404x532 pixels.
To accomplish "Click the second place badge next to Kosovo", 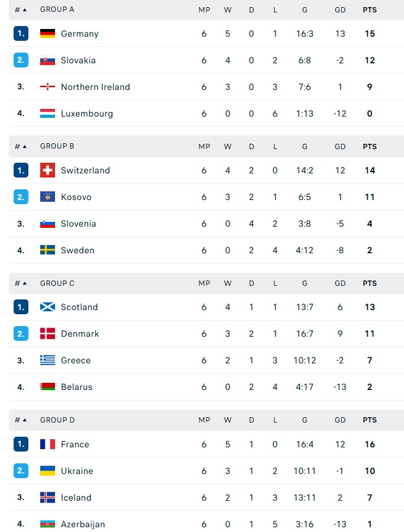I will pyautogui.click(x=21, y=197).
